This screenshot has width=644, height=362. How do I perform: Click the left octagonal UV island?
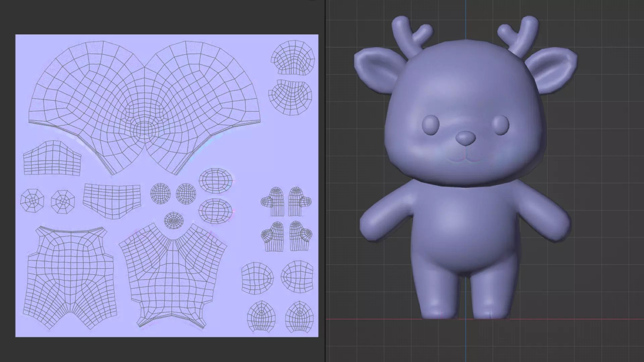point(32,201)
